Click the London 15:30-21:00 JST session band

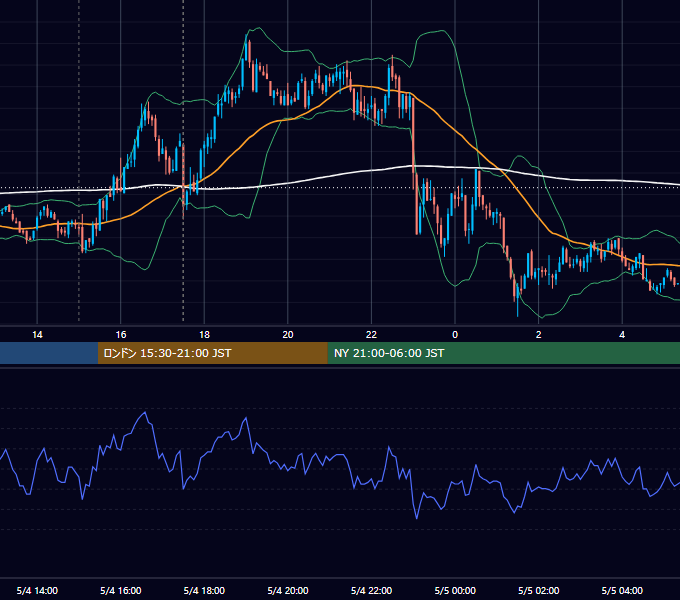212,353
